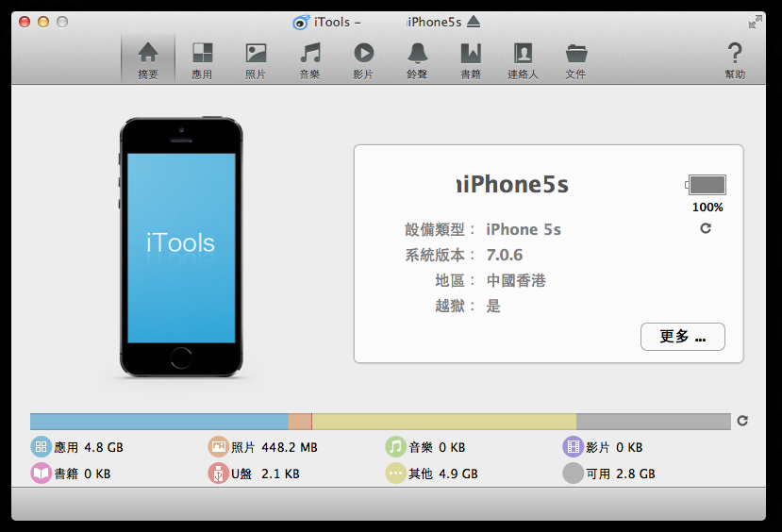Go to the 音樂 music tab
This screenshot has width=782, height=532.
click(x=309, y=60)
